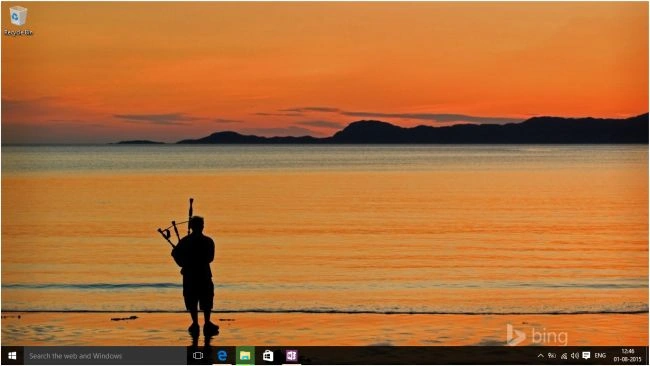This screenshot has height=366, width=650.
Task: Click the battery status tray icon
Action: pos(552,356)
